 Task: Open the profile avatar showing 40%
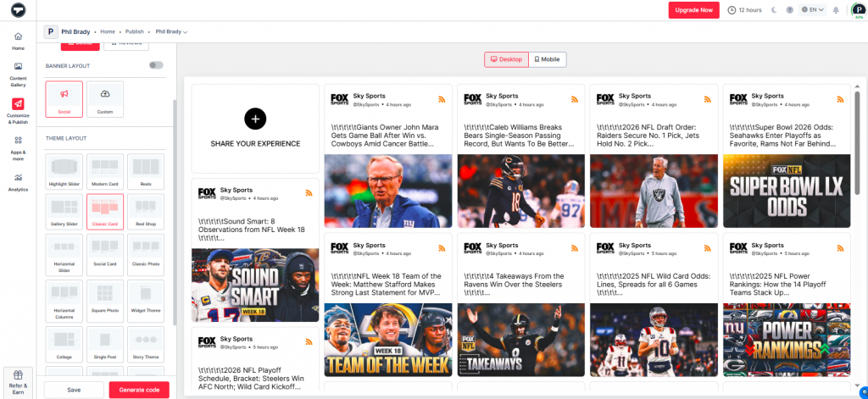point(859,10)
